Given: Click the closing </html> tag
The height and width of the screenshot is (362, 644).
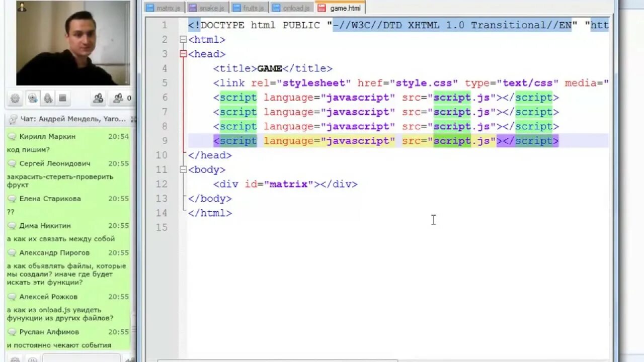Looking at the screenshot, I should coord(210,213).
